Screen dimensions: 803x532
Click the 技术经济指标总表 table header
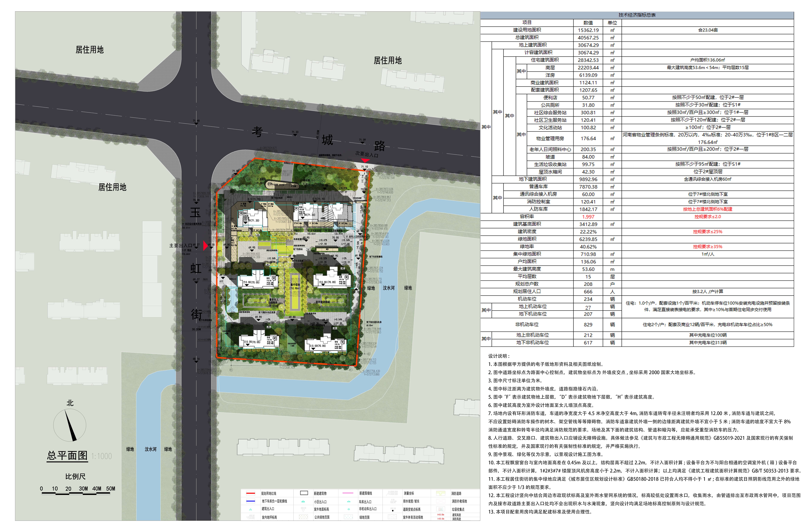[x=637, y=15]
